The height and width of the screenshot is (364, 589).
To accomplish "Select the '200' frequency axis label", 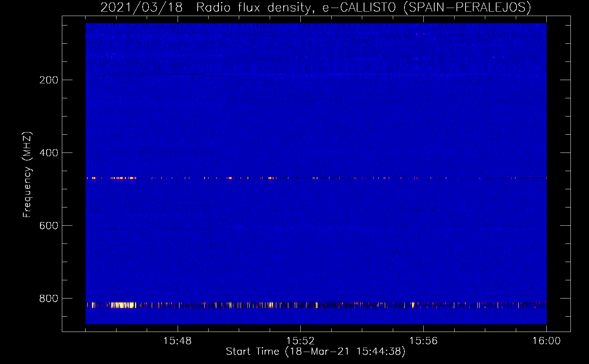I will coord(48,80).
